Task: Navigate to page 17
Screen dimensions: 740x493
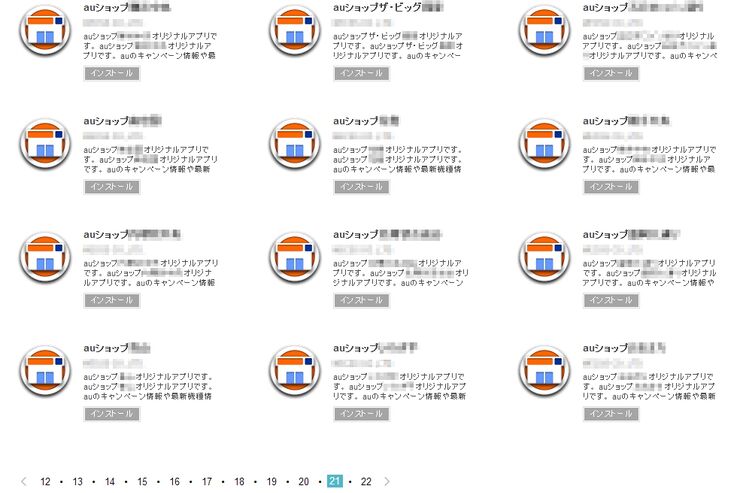Action: pyautogui.click(x=207, y=482)
